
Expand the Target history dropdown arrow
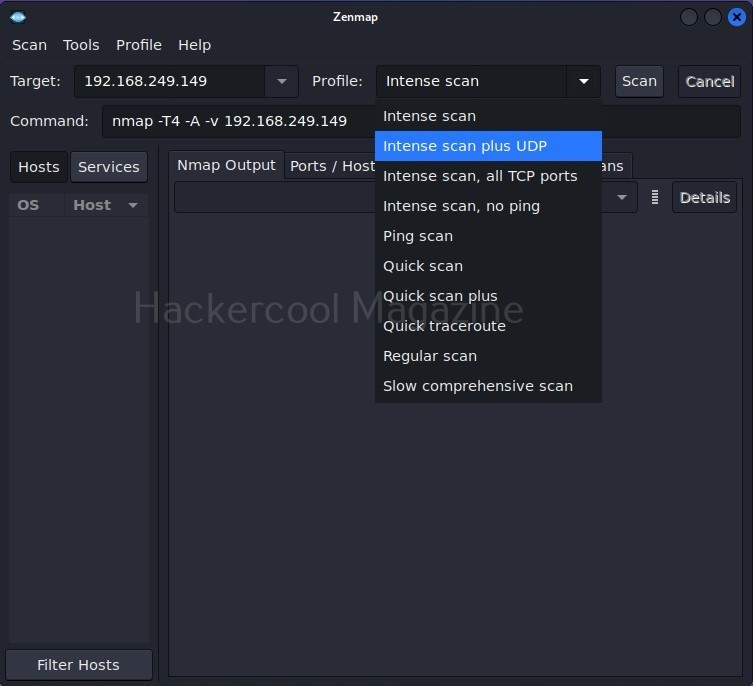click(282, 81)
